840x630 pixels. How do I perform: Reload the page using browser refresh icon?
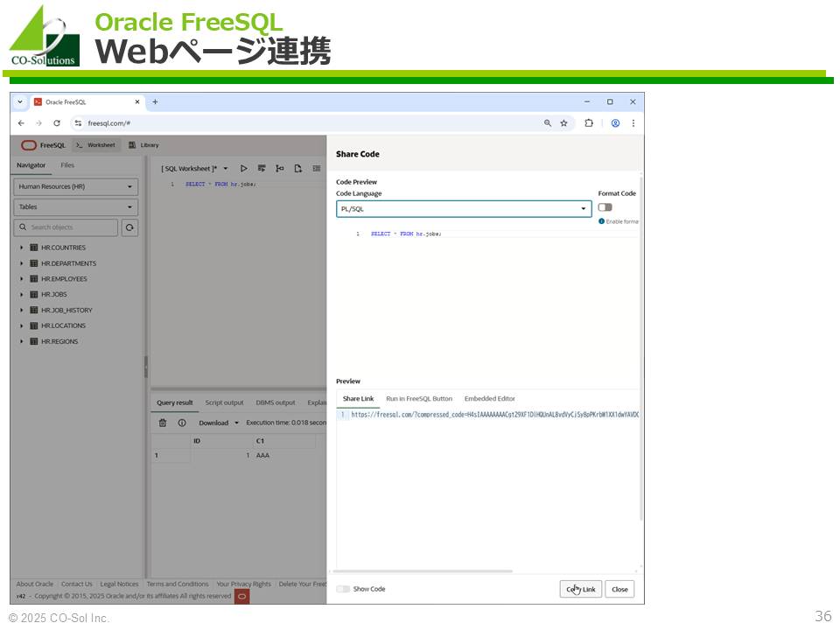pos(57,123)
